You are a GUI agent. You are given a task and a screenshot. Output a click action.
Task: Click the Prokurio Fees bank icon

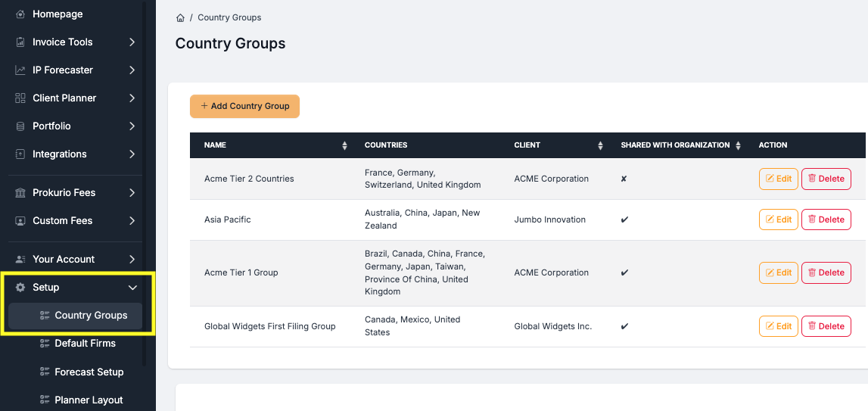point(20,193)
